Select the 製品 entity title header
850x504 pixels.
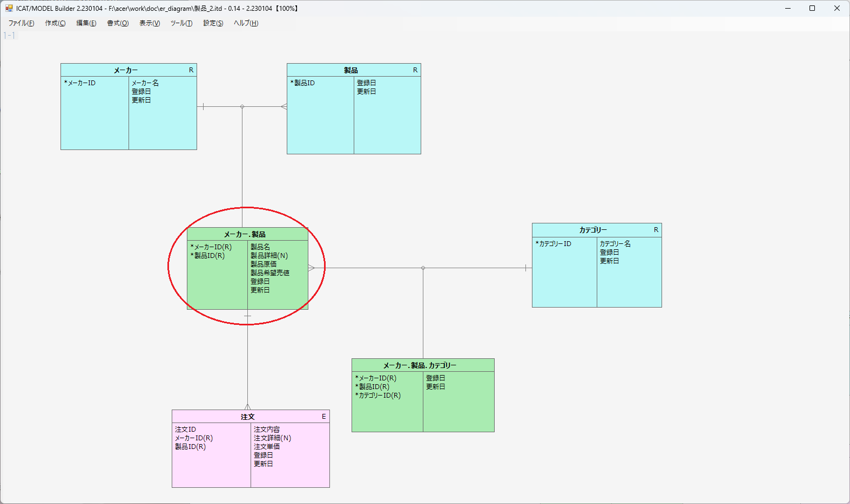pyautogui.click(x=351, y=70)
